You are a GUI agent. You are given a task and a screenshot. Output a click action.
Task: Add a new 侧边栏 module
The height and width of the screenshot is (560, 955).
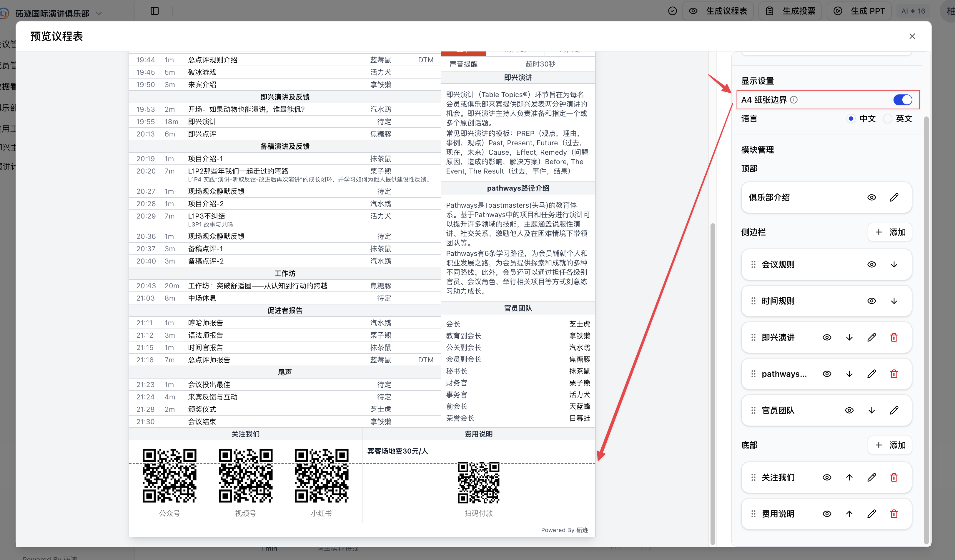(x=890, y=232)
